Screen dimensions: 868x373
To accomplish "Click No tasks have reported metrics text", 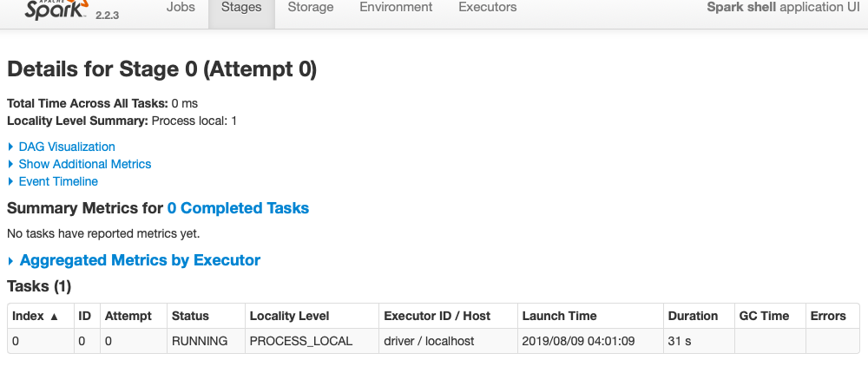I will pyautogui.click(x=103, y=233).
